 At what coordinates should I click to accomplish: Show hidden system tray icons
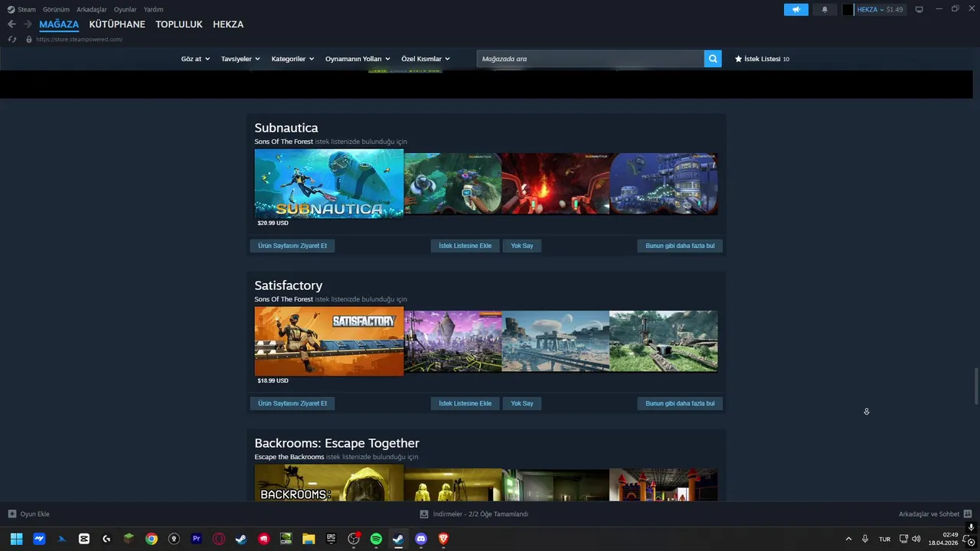click(x=848, y=539)
